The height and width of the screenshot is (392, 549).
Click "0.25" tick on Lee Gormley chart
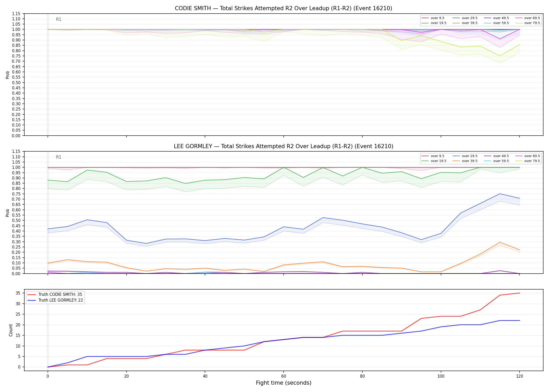coord(17,247)
